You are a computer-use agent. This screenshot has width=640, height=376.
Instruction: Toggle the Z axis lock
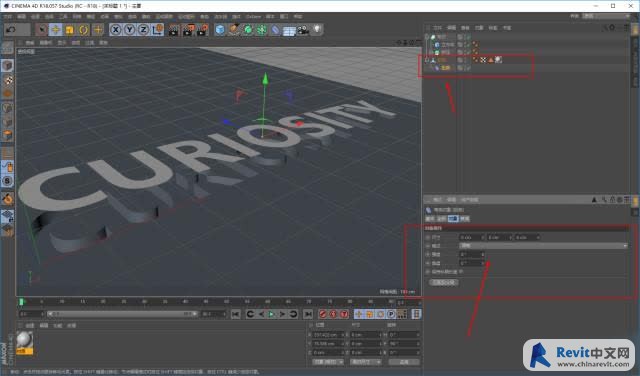pyautogui.click(x=143, y=30)
